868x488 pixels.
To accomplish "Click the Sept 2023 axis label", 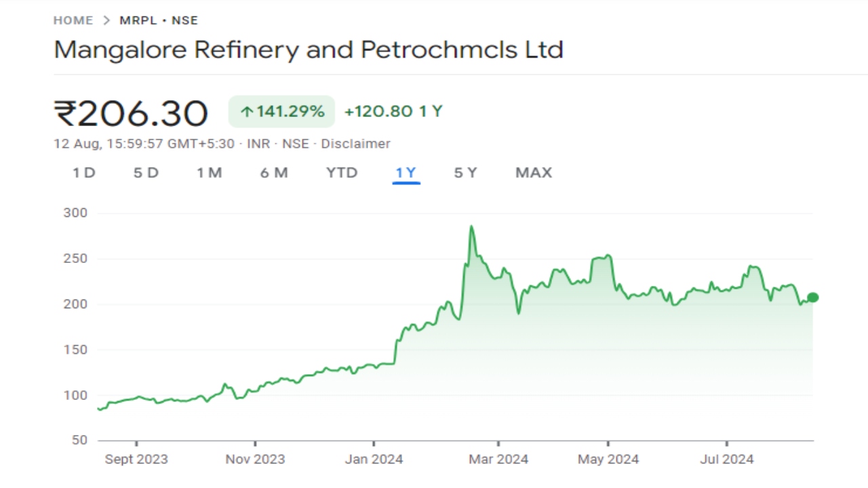I will click(x=136, y=460).
